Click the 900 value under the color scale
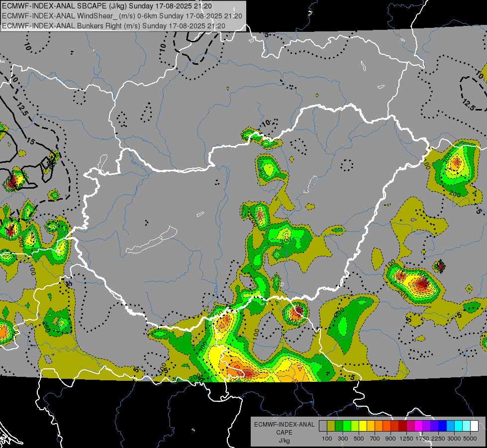The height and width of the screenshot is (448, 487). click(390, 439)
